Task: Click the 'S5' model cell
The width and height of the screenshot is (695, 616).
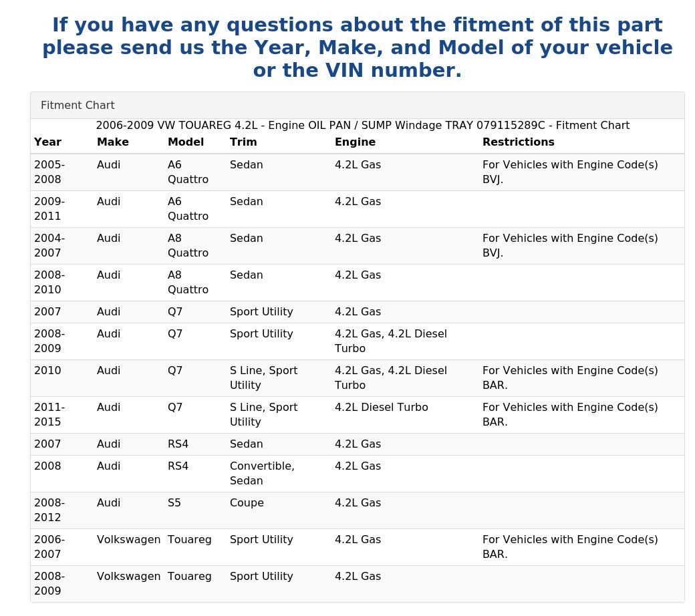Action: [x=174, y=503]
